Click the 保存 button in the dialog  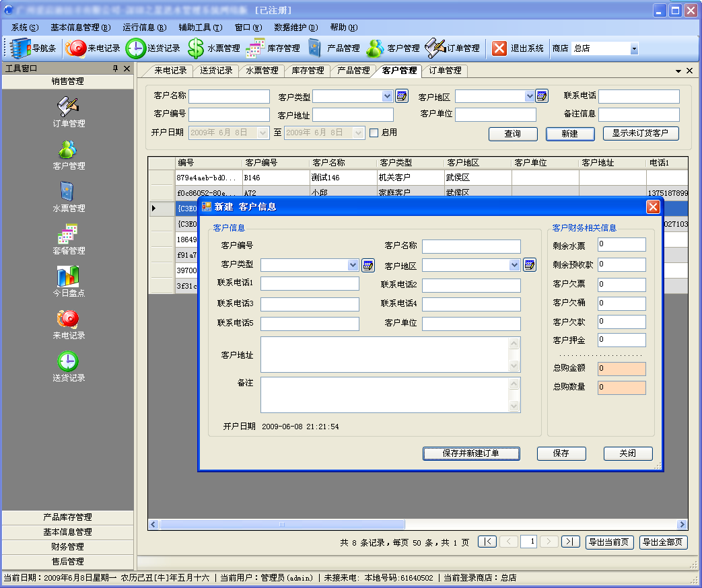(561, 453)
